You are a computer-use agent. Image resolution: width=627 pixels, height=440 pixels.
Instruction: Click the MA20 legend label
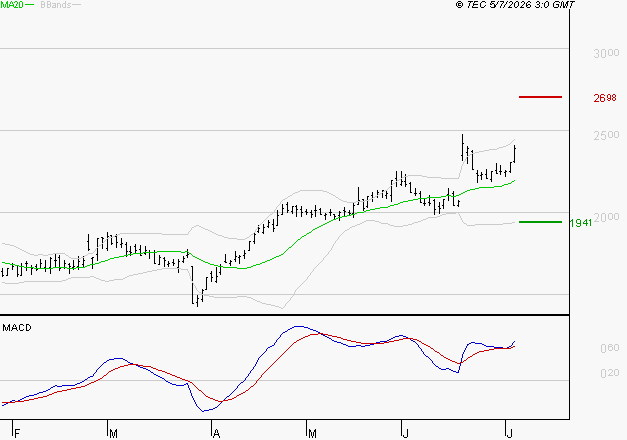click(x=11, y=5)
